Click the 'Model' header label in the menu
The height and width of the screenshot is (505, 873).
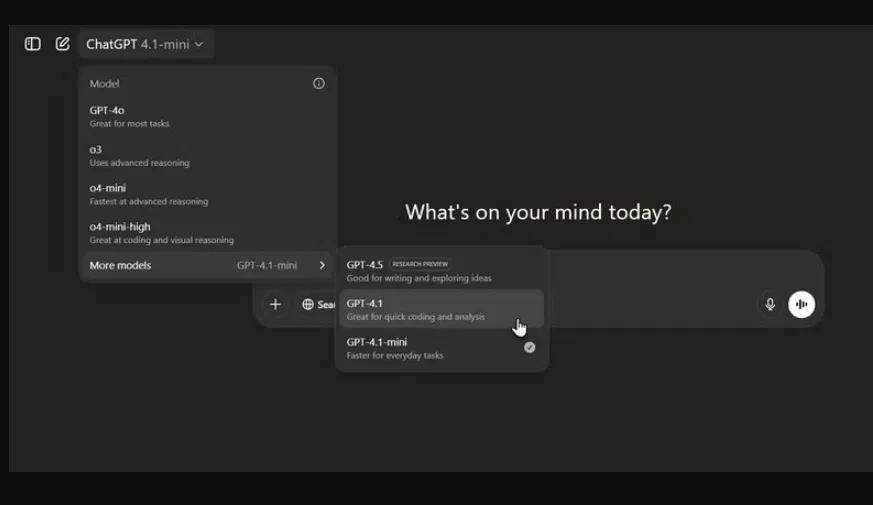(104, 84)
